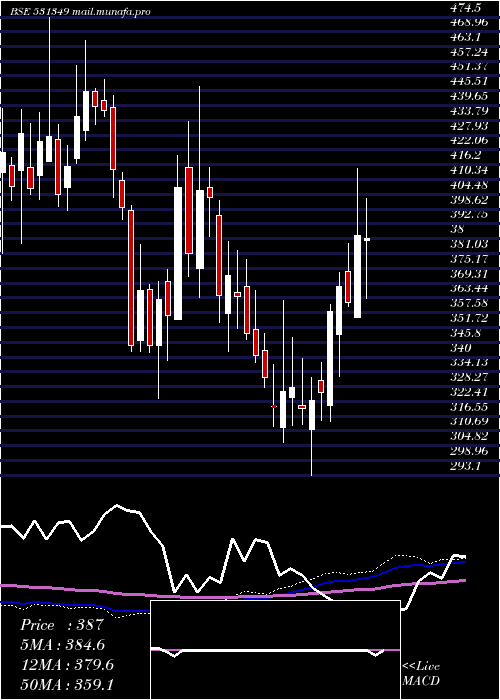Click the BSE 531349 mail.munafa.pro header text

pyautogui.click(x=81, y=12)
